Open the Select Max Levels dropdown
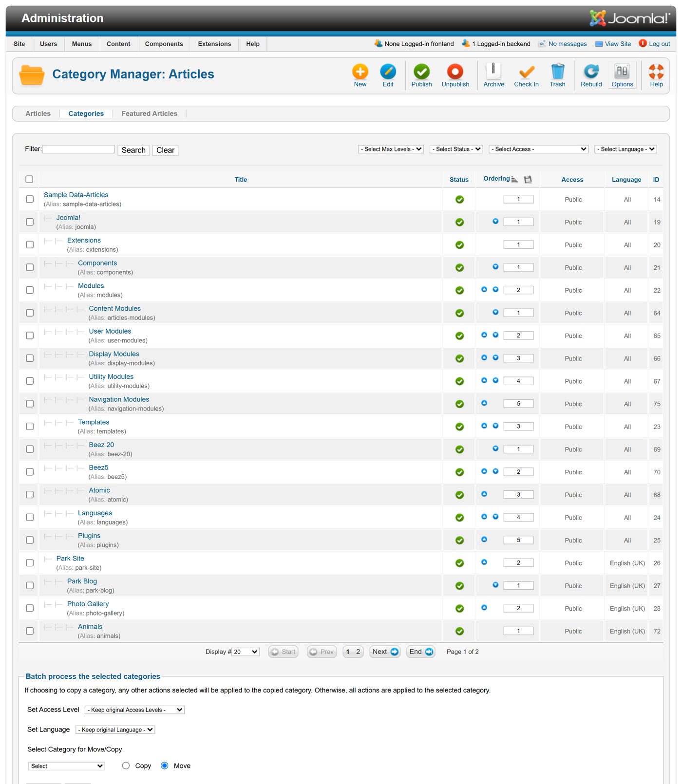Screen dimensions: 682x784 pos(391,149)
